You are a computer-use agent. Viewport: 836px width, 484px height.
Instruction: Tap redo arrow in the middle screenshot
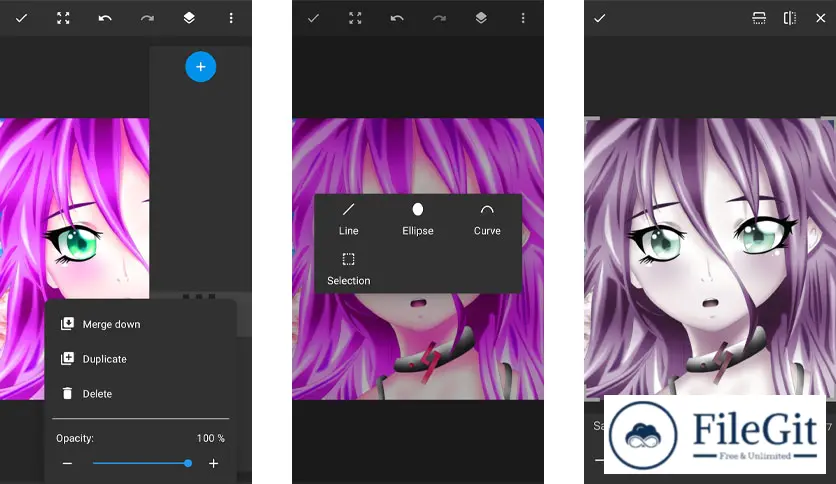(x=439, y=18)
